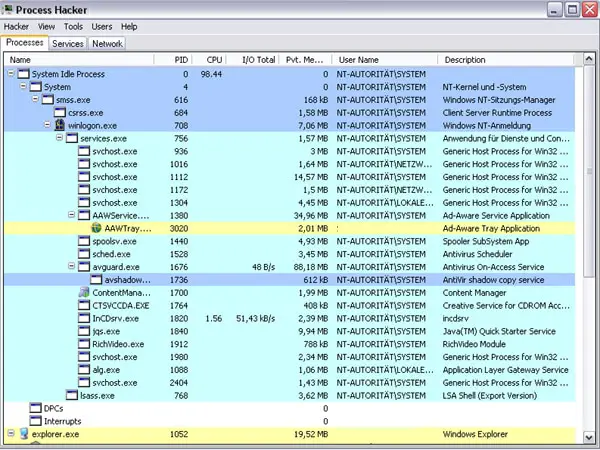The image size is (600, 450).
Task: Click the winlogon.exe process icon
Action: (x=60, y=125)
